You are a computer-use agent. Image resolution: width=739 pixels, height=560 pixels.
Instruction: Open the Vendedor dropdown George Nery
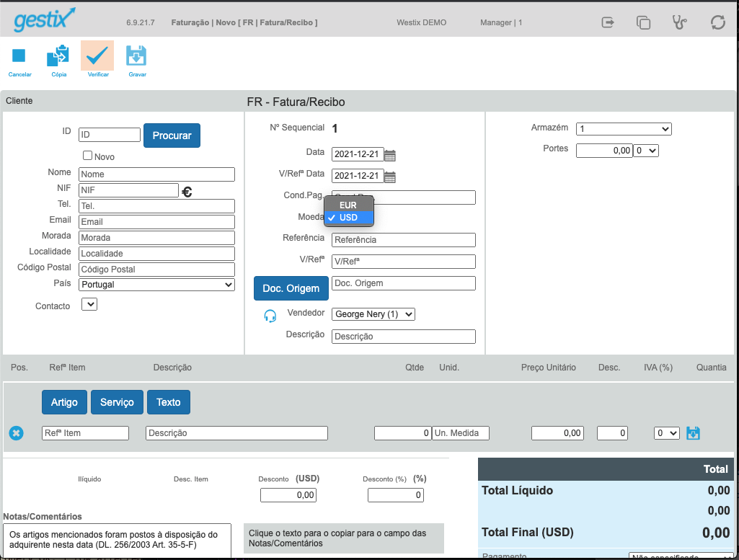373,314
